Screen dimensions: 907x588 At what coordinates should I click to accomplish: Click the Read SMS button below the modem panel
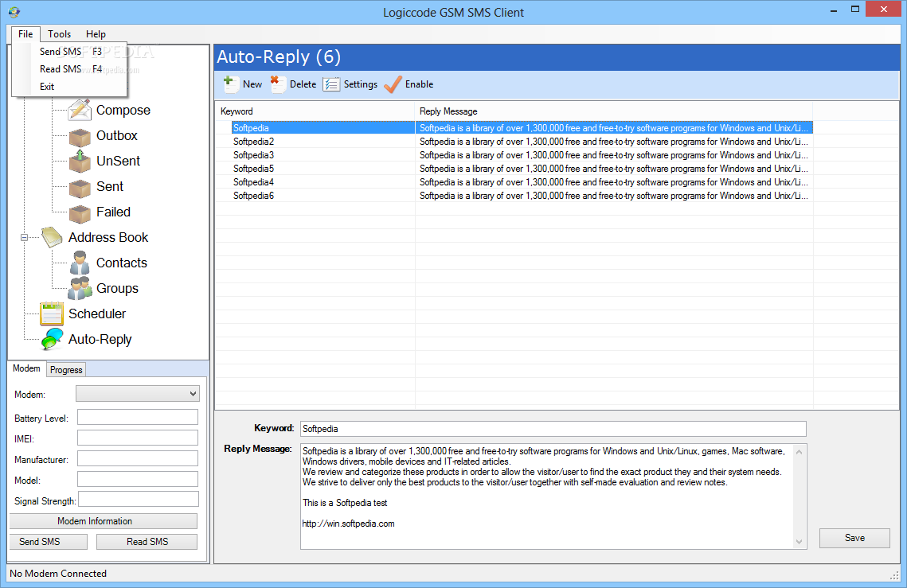(147, 542)
